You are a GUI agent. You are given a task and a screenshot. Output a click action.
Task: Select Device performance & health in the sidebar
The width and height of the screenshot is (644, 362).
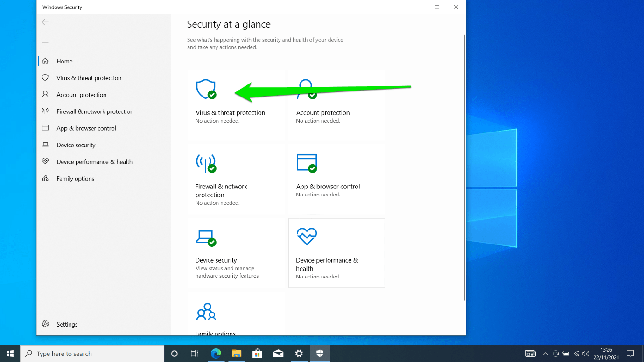click(93, 161)
